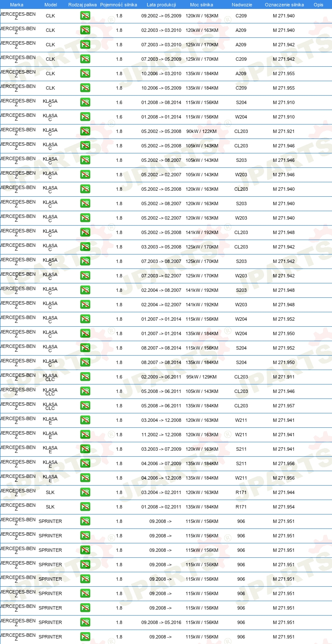The image size is (332, 644).
Task: Click the '906' body cell in the 09.2008 -> 05.2016 row
Action: click(x=241, y=623)
